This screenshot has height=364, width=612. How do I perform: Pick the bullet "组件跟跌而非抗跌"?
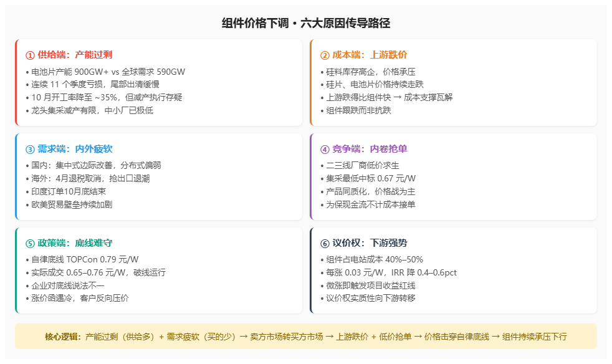coord(356,110)
